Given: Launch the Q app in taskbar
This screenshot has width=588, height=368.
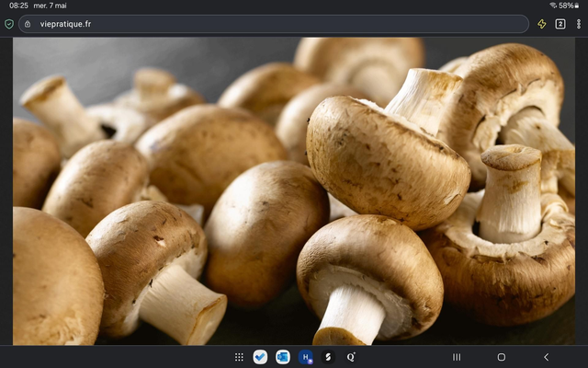Looking at the screenshot, I should tap(351, 357).
